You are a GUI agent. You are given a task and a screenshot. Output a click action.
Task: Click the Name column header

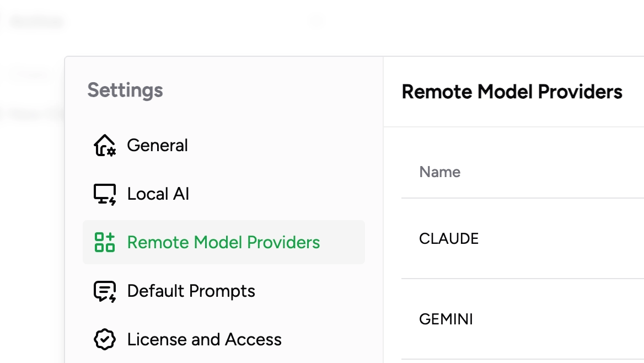pyautogui.click(x=439, y=172)
